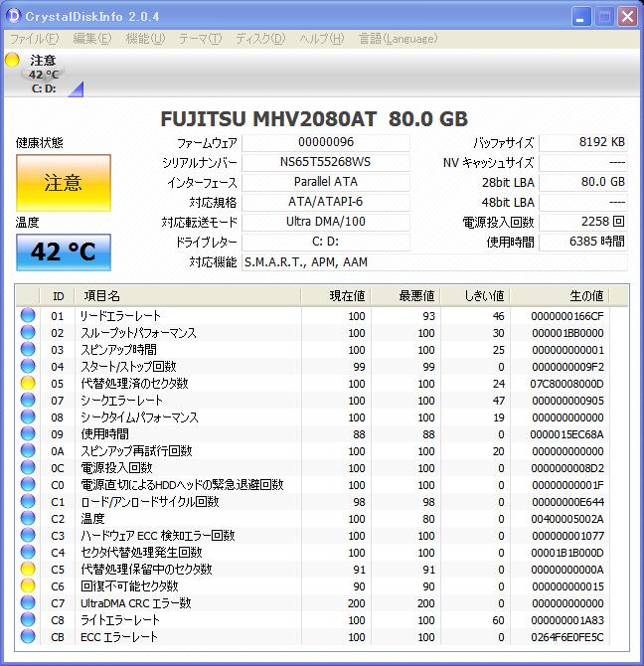Click the blue status icon for row C7
This screenshot has height=666, width=644.
(x=28, y=603)
